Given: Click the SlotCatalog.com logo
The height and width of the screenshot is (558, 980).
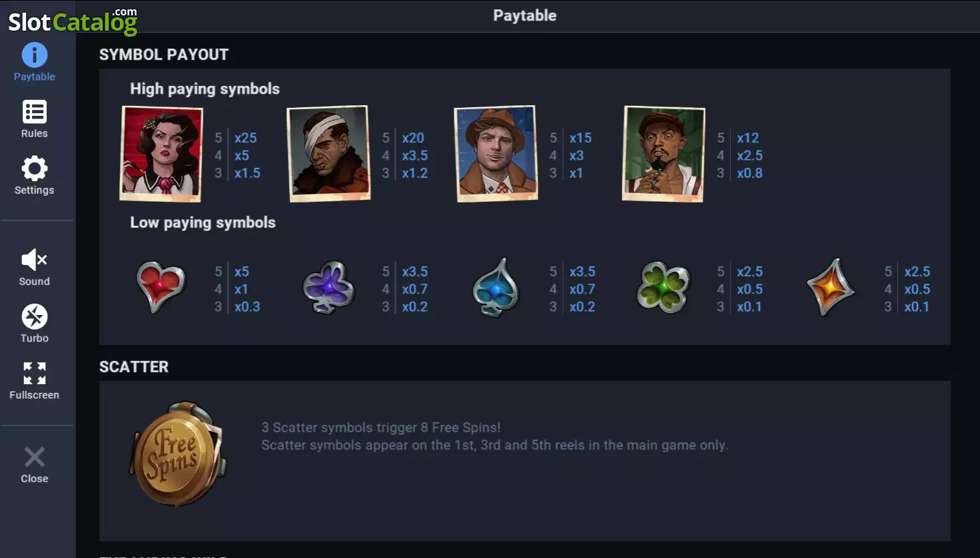Looking at the screenshot, I should (73, 21).
